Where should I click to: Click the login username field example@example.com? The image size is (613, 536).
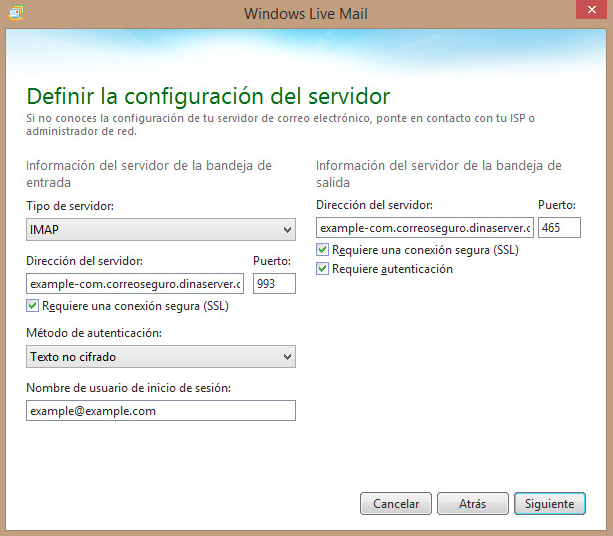pyautogui.click(x=161, y=411)
